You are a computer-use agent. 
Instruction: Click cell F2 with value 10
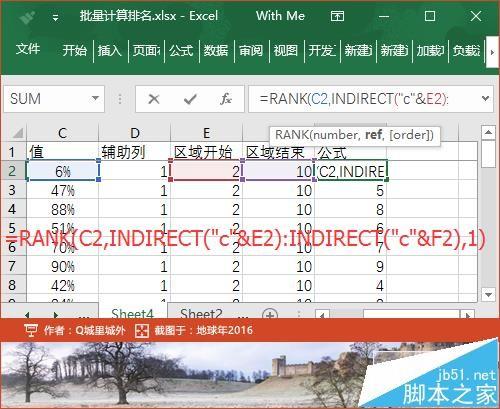pyautogui.click(x=279, y=171)
